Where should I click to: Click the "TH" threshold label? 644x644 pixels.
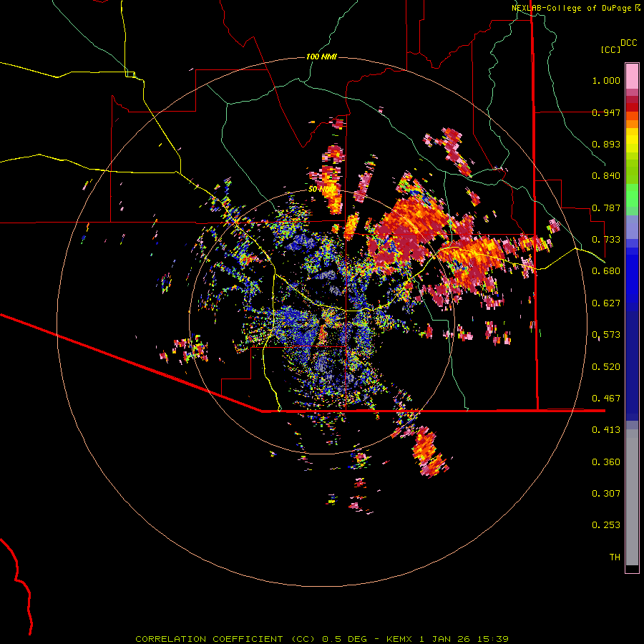tap(615, 557)
